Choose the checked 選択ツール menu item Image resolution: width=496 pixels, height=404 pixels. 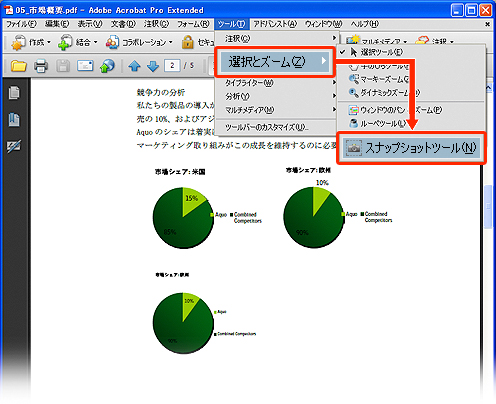pos(412,52)
